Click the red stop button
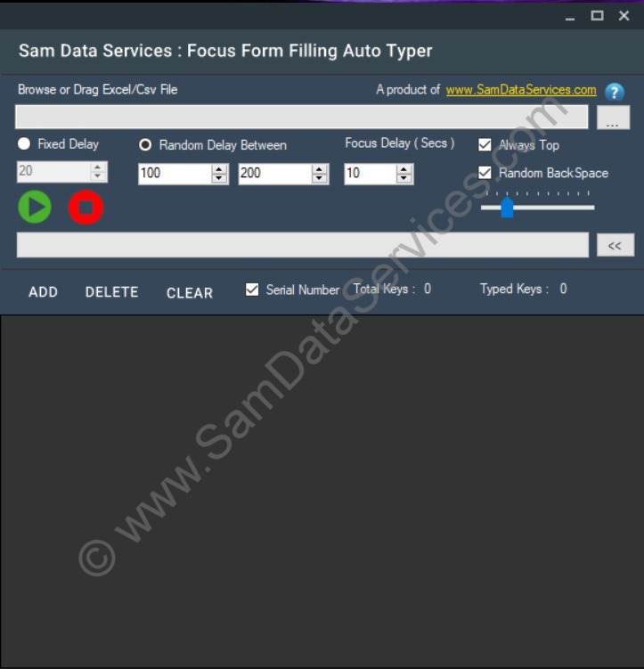Viewport: 644px width, 669px height. (86, 208)
